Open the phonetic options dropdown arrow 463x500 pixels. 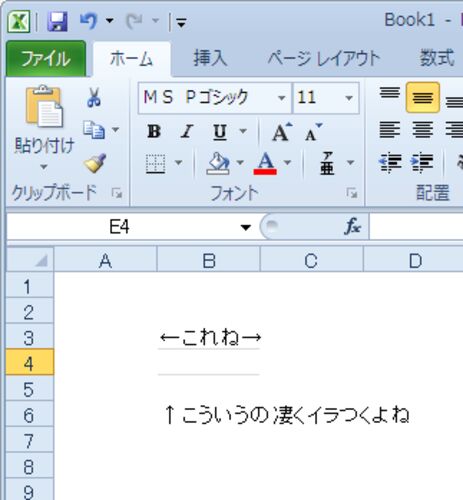pos(350,163)
